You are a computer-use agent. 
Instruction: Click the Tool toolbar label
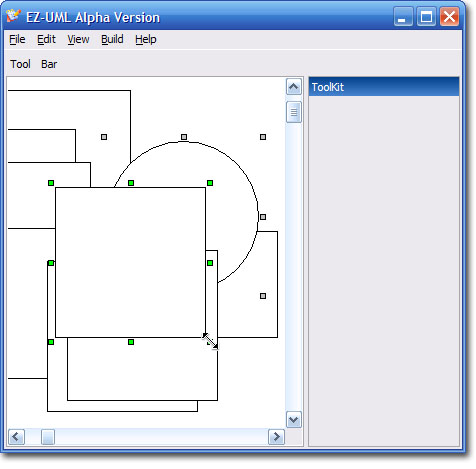[20, 64]
